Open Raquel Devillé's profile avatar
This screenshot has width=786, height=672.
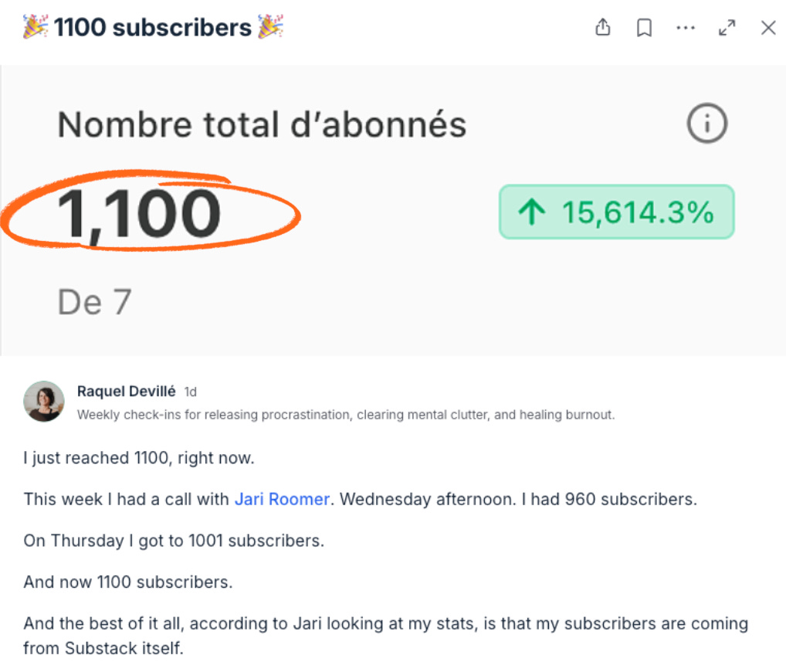click(44, 401)
